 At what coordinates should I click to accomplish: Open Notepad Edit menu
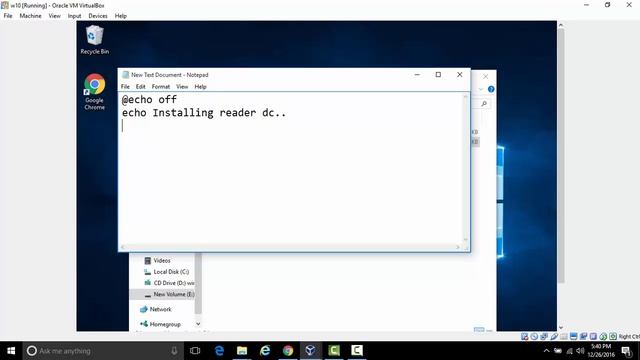140,87
